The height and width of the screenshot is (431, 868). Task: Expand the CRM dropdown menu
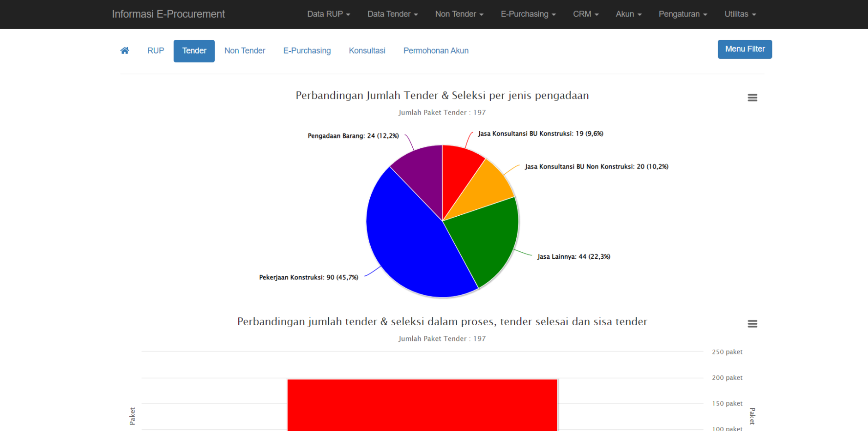pos(585,14)
